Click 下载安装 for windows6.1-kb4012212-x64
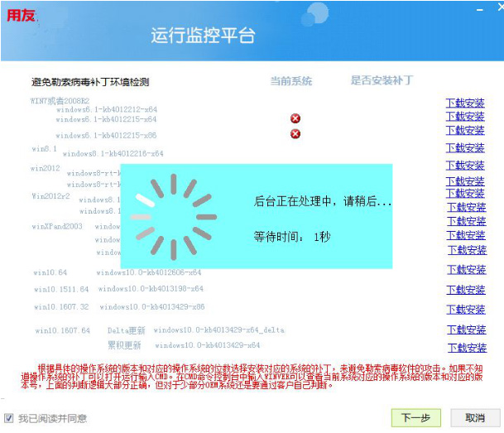The width and height of the screenshot is (504, 433). click(x=465, y=103)
